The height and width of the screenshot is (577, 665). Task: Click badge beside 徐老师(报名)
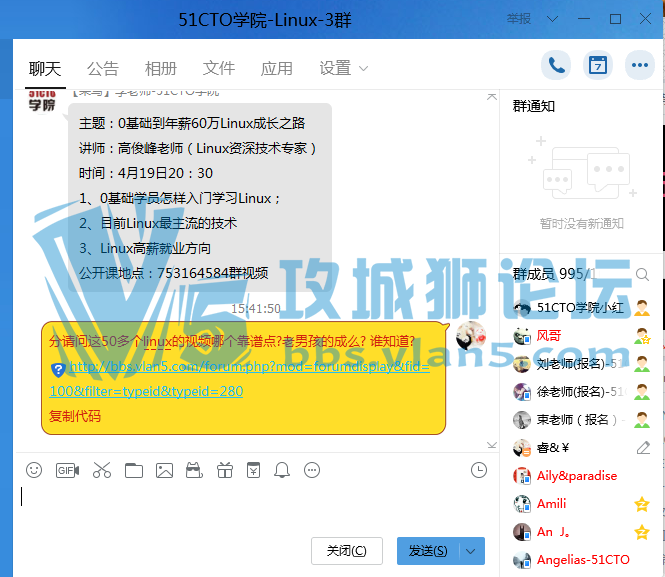pyautogui.click(x=642, y=392)
